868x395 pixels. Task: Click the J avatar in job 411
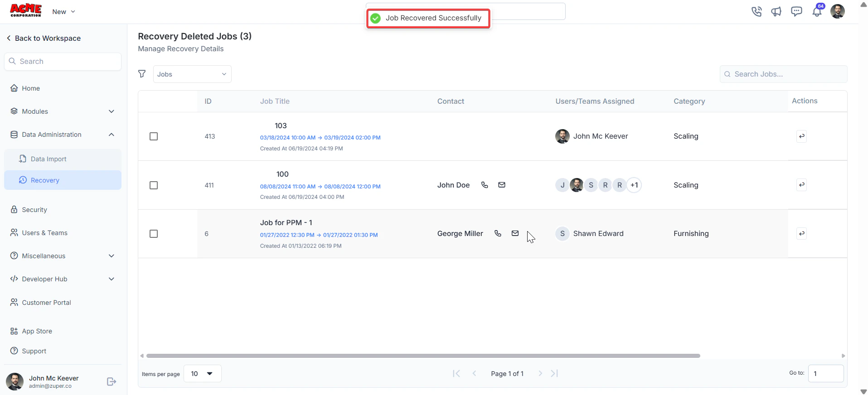click(x=563, y=185)
